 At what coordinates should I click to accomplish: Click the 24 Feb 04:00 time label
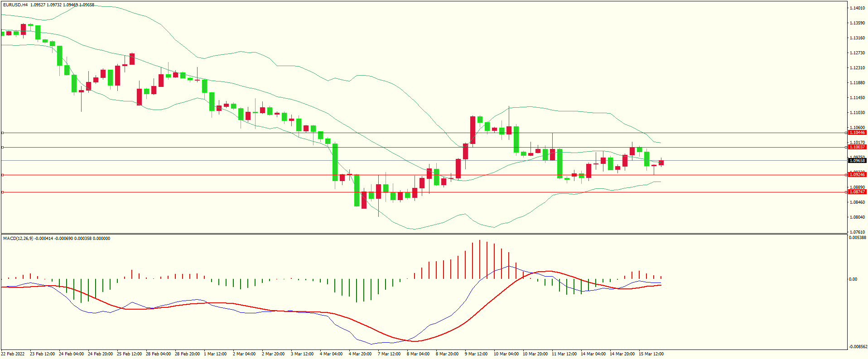tap(71, 354)
